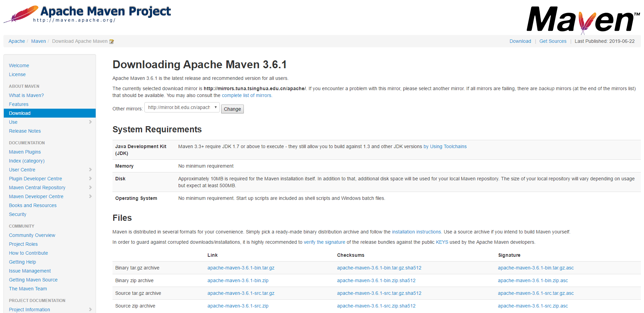The height and width of the screenshot is (313, 644).
Task: Open the Security sidebar link
Action: point(17,214)
